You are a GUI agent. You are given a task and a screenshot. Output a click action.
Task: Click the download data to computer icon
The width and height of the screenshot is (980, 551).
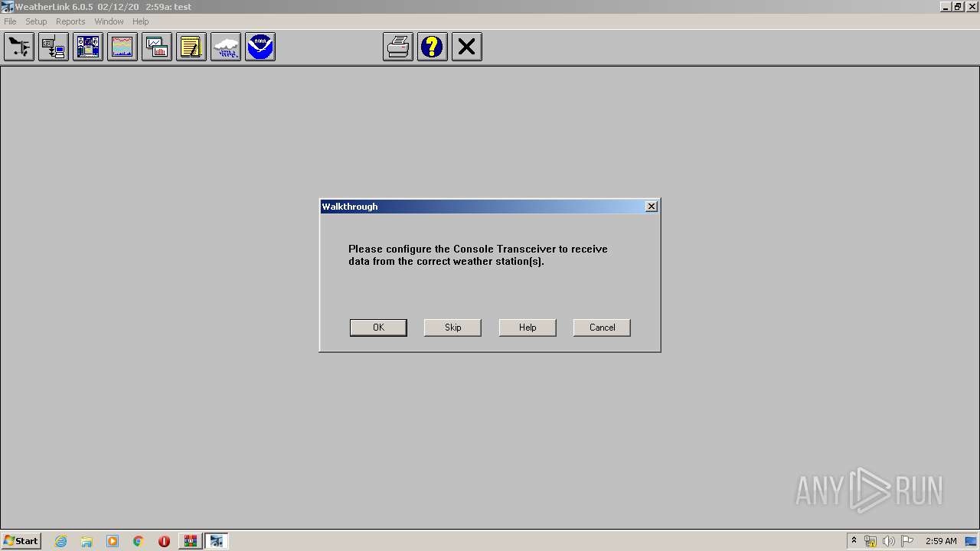tap(54, 47)
